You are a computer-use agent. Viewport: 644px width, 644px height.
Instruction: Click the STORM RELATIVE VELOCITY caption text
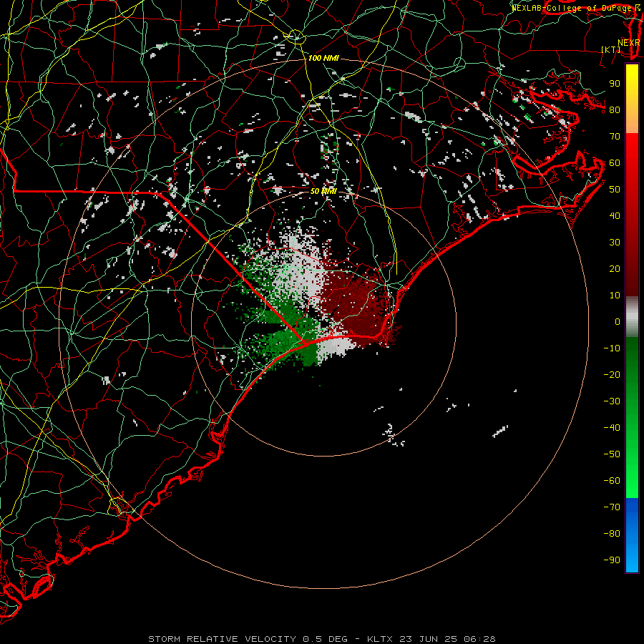coord(222,639)
